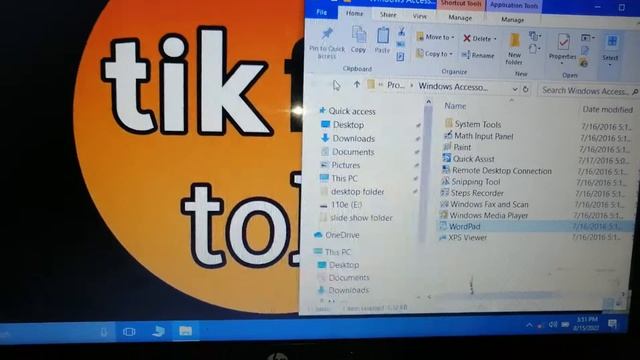The width and height of the screenshot is (640, 360).
Task: Switch to the Home ribbon tab
Action: [x=354, y=13]
